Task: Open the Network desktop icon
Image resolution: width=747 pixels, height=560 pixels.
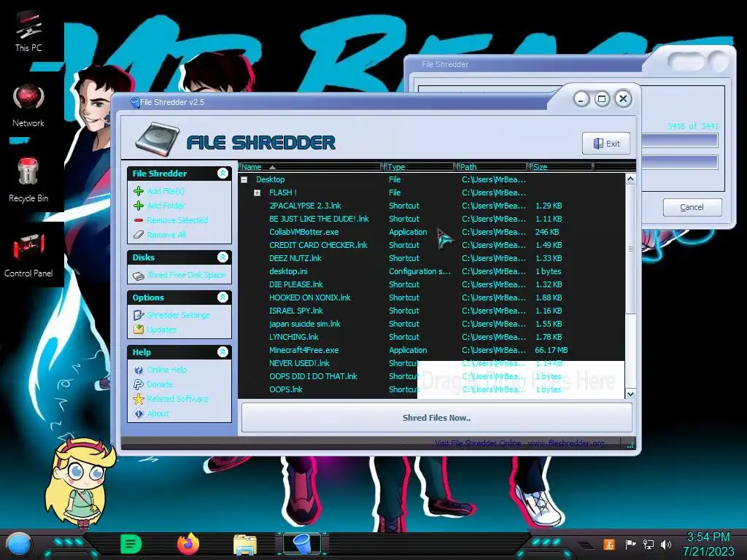Action: [x=28, y=106]
